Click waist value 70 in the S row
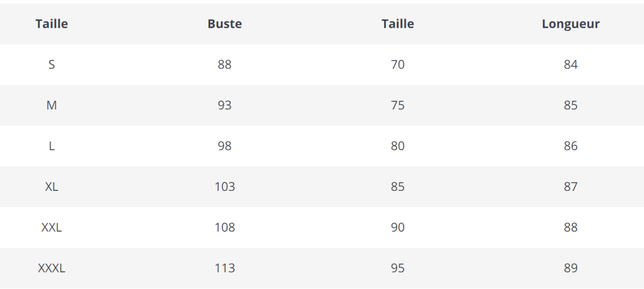Screen dimensions: 644x289 [398, 64]
